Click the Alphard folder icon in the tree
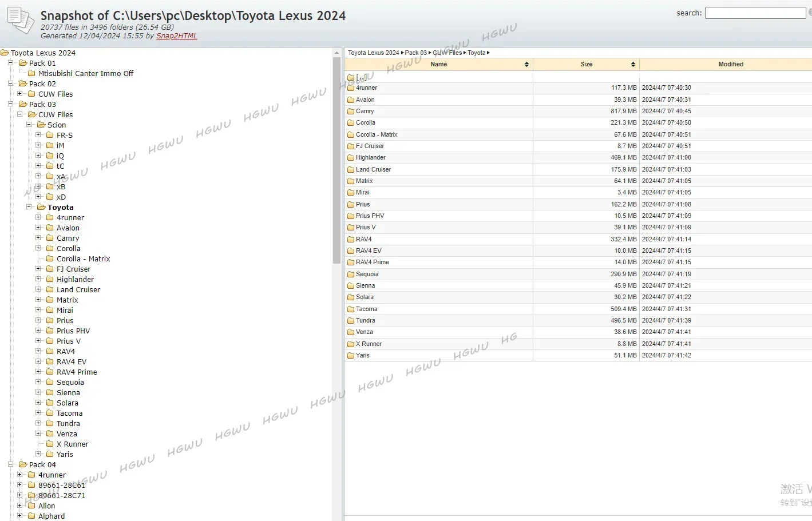Viewport: 812px width, 521px height. coord(31,516)
